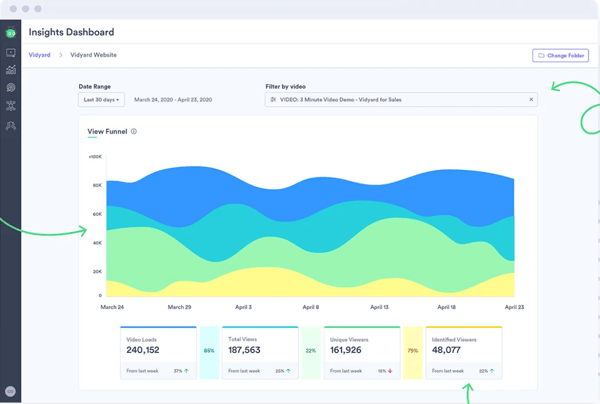Click the April 13 axis label

coord(379,307)
